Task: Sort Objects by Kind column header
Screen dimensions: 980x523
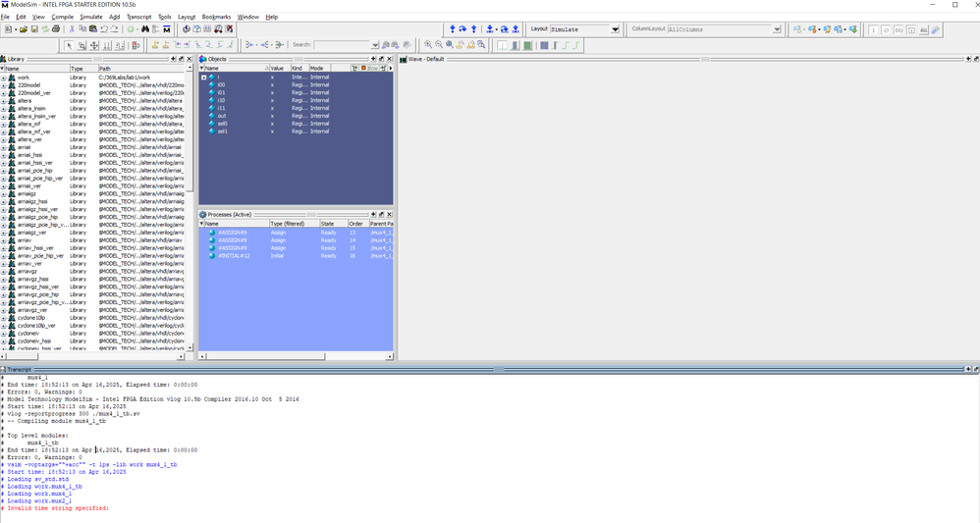Action: (299, 68)
